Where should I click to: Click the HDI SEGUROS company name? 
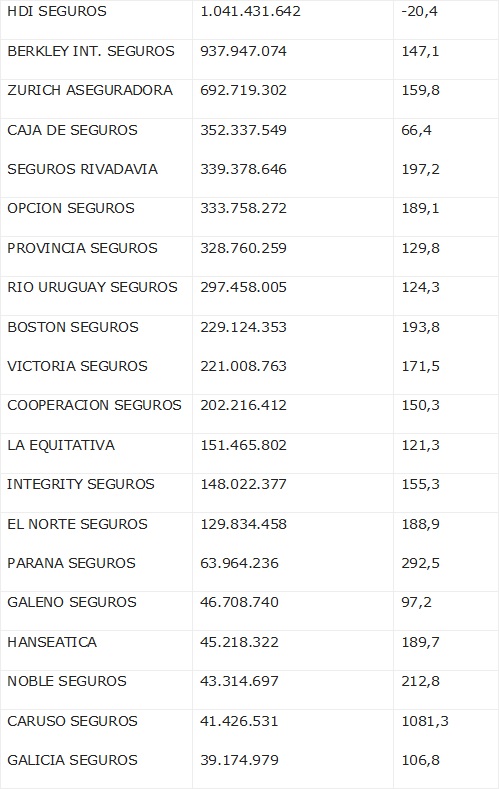coord(57,12)
